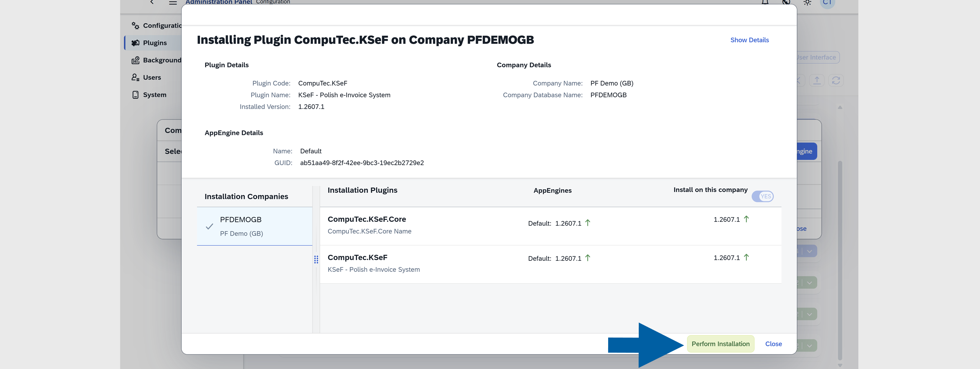Screen dimensions: 980x369
Task: Click the Show Details link
Action: coord(749,40)
